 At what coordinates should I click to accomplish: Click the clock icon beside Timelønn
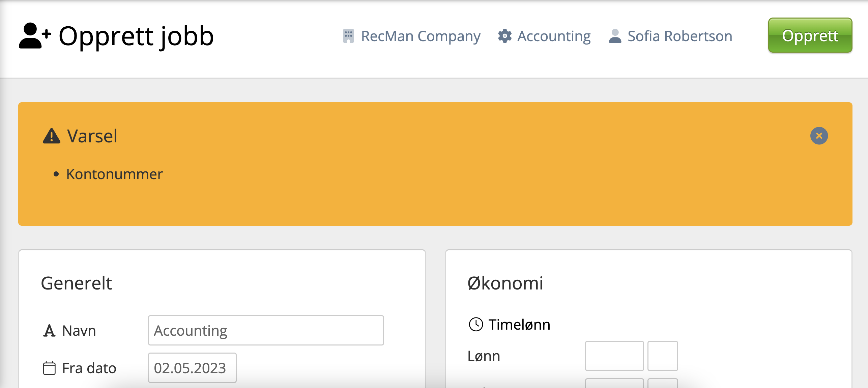pyautogui.click(x=476, y=325)
